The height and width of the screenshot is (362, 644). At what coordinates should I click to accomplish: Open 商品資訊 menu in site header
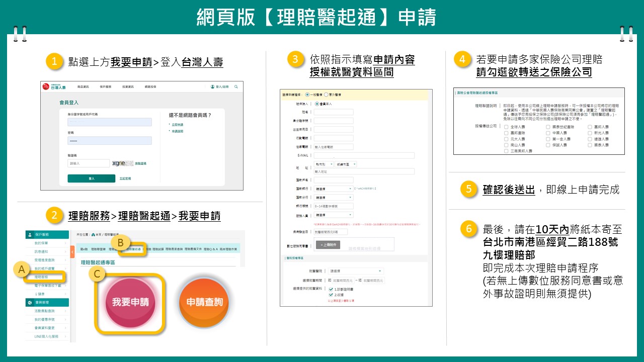(x=83, y=87)
